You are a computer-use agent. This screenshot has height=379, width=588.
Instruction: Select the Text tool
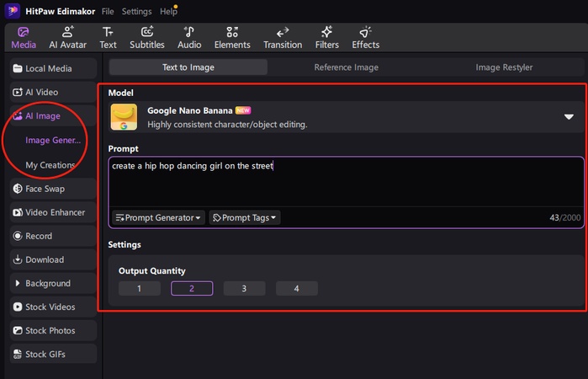pos(108,38)
